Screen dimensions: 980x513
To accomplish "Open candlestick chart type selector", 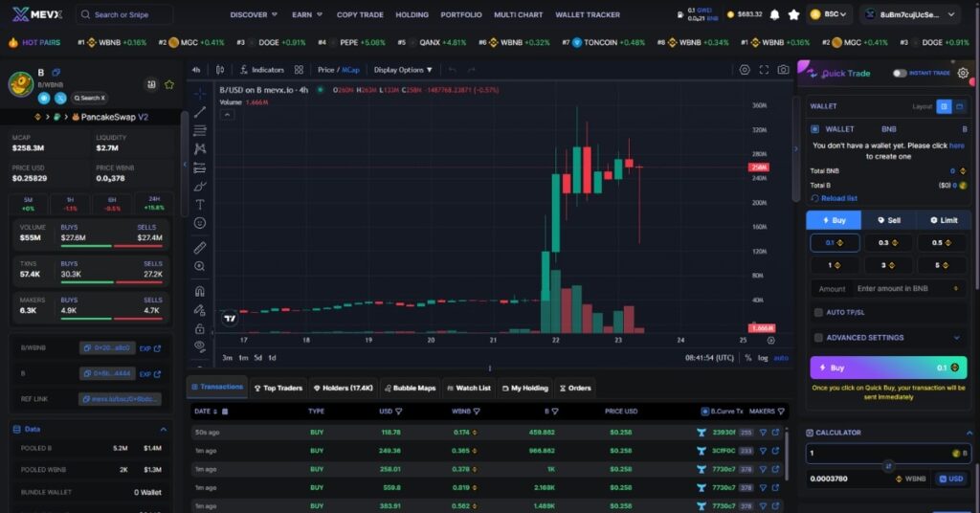I will click(x=220, y=70).
